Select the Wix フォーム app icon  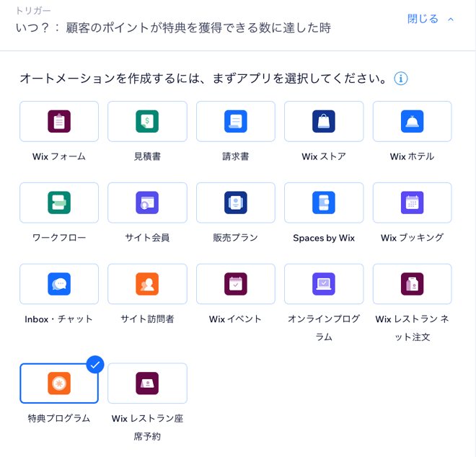tap(59, 121)
